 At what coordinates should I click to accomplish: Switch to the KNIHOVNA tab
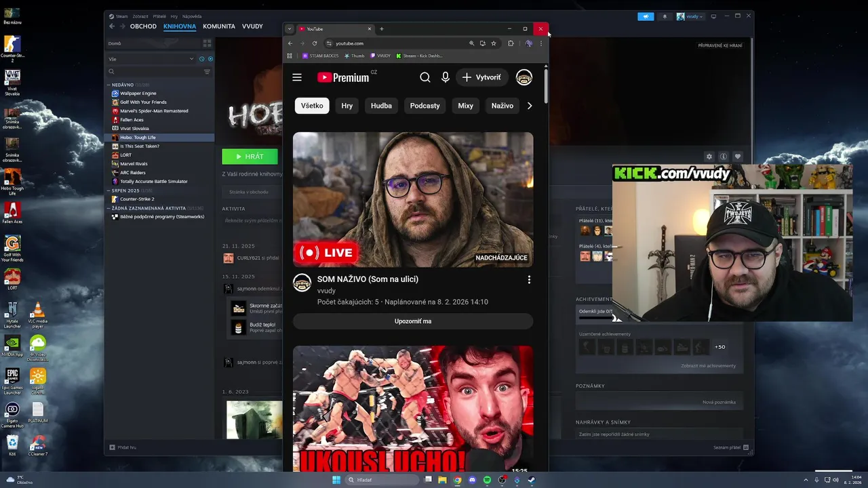180,26
